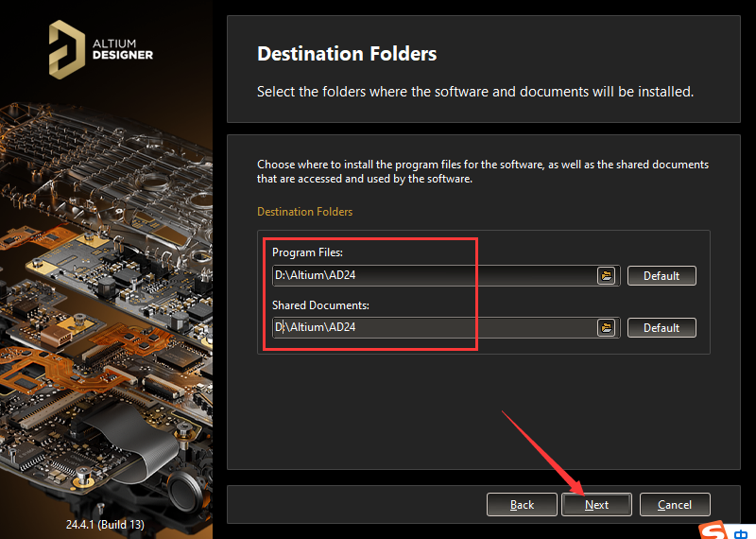
Task: Click the Sogou input method tray icon
Action: coord(713,530)
